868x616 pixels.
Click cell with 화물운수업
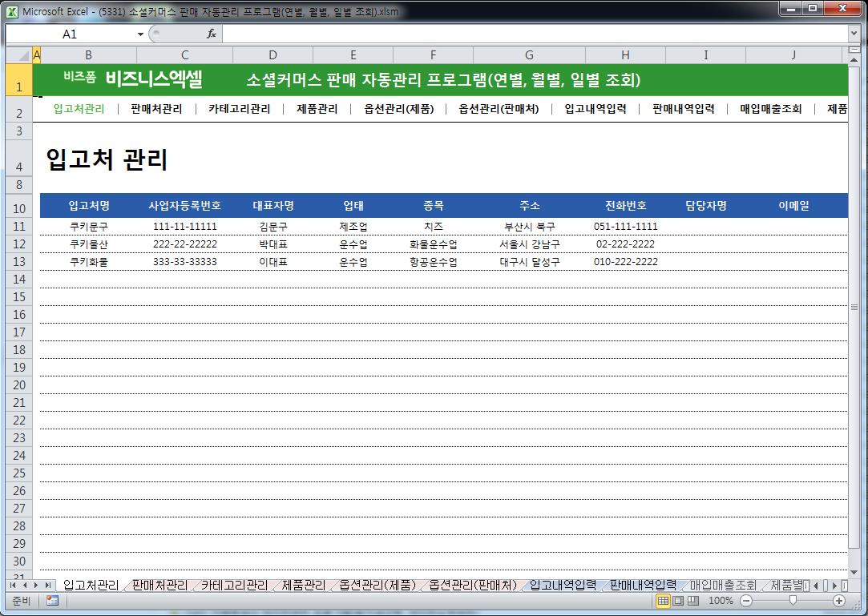434,244
